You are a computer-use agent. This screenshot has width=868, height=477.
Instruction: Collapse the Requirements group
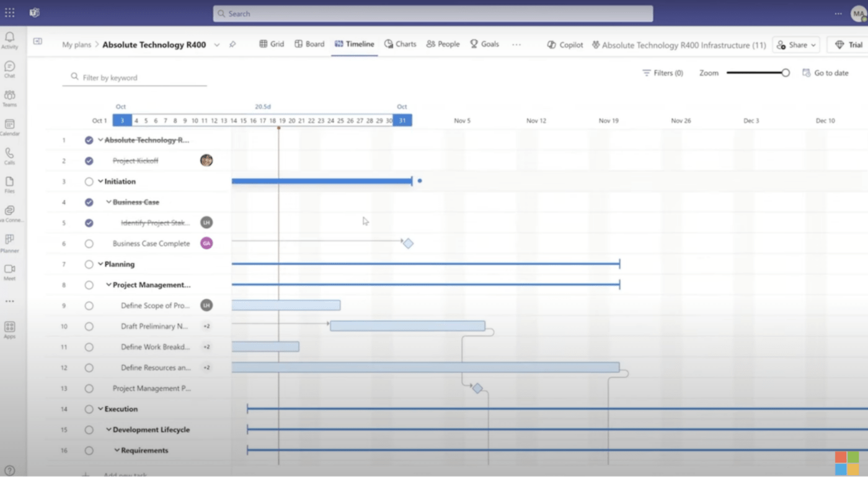tap(117, 450)
